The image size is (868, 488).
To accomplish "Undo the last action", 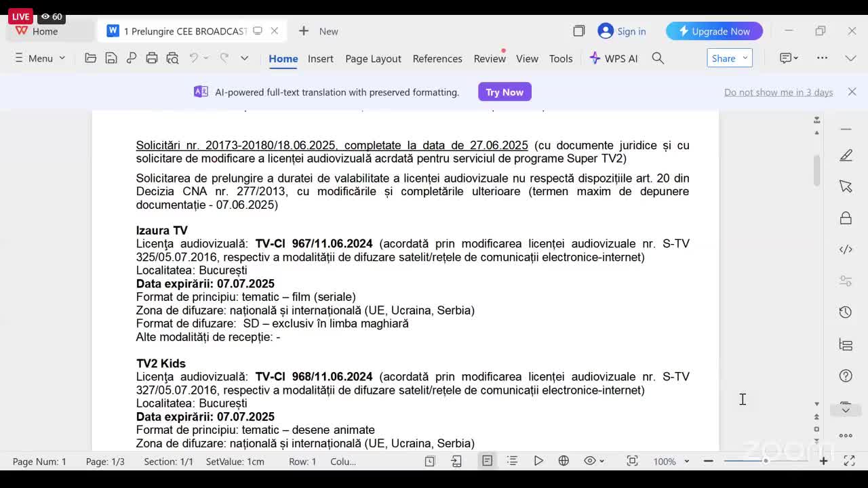I will click(194, 58).
